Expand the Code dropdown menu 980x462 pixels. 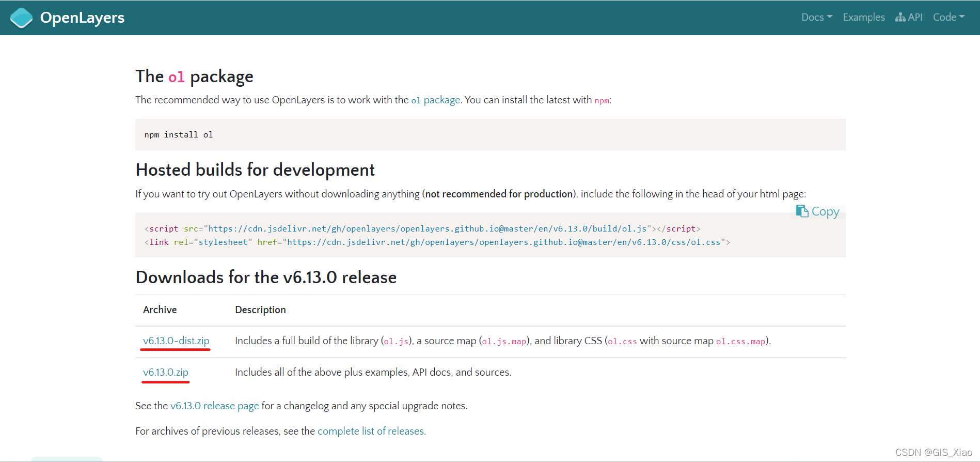click(x=949, y=17)
